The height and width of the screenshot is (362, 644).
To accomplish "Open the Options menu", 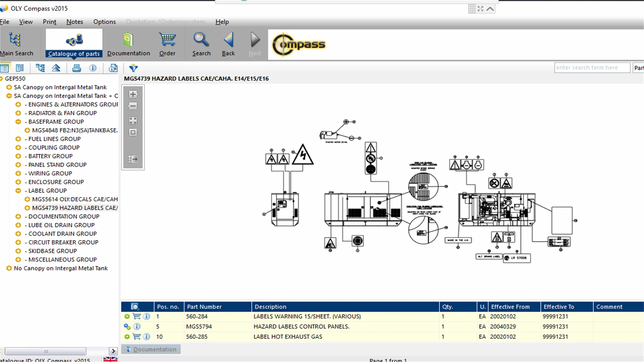I will coord(104,22).
